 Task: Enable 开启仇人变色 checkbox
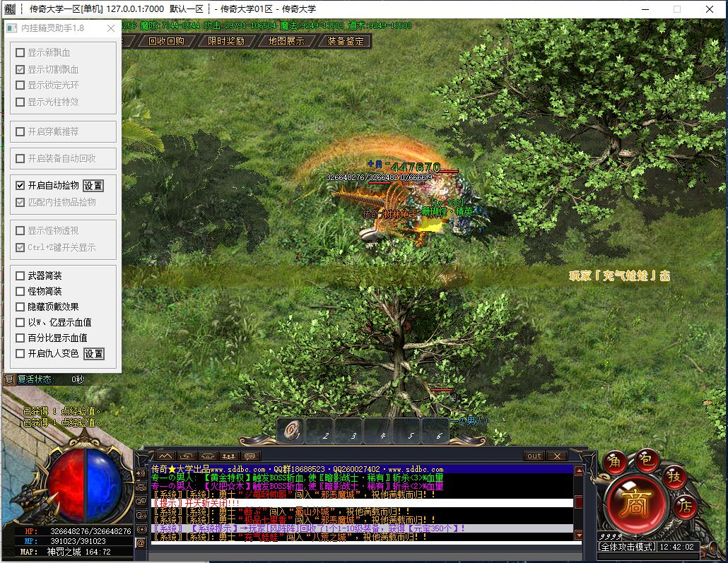coord(20,353)
